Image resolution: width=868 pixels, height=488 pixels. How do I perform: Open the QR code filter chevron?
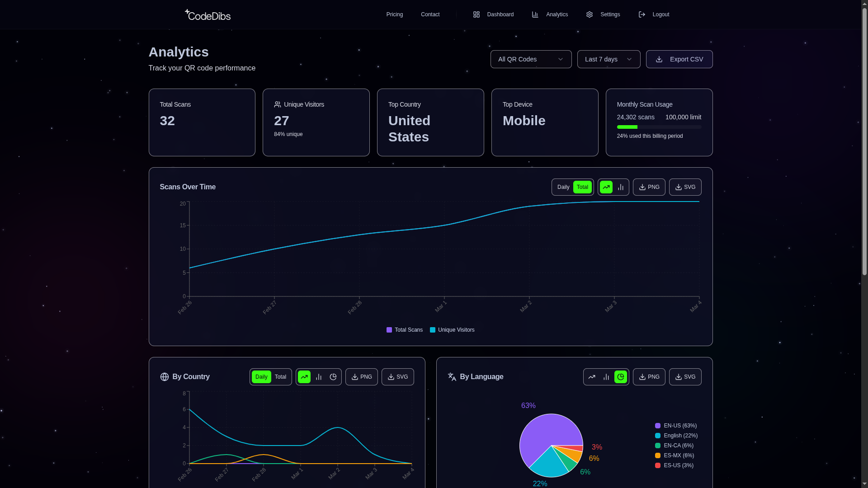coord(561,59)
